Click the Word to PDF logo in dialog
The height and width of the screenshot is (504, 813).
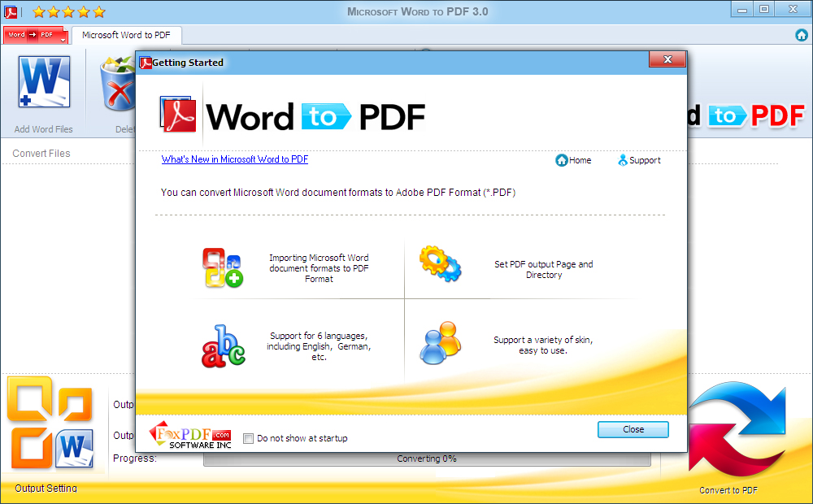293,115
